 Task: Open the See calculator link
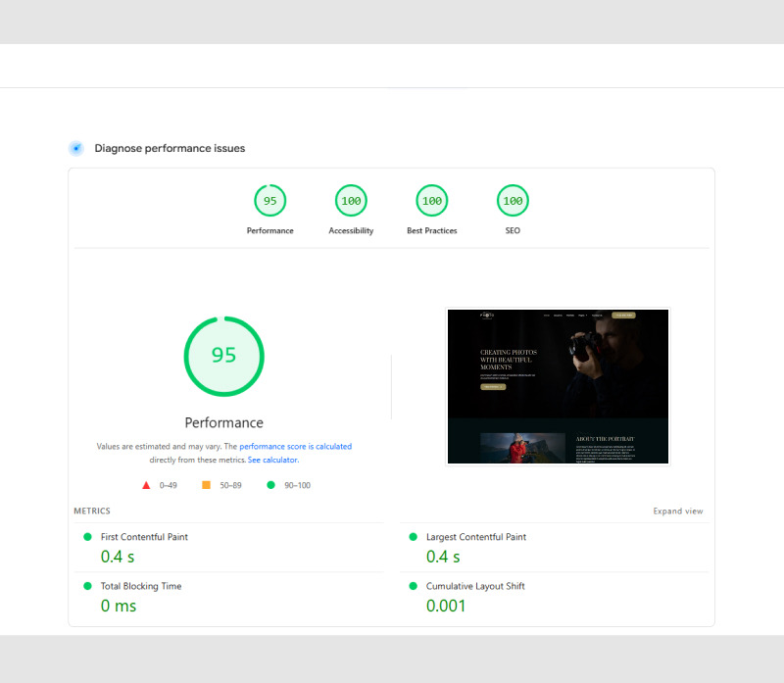[272, 460]
